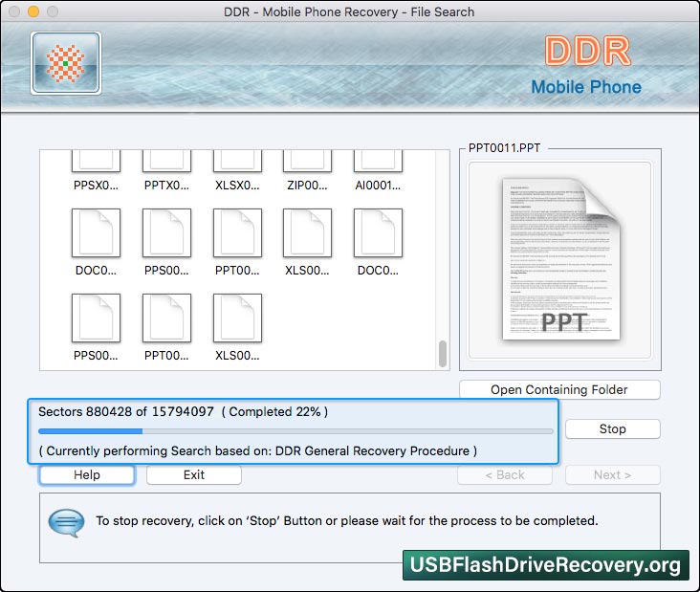Click the disabled Next button
Screen dimensions: 700x592
click(x=612, y=474)
